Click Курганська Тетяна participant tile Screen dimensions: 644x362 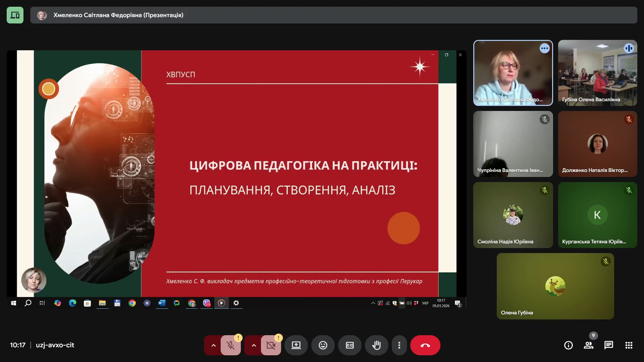click(x=597, y=215)
